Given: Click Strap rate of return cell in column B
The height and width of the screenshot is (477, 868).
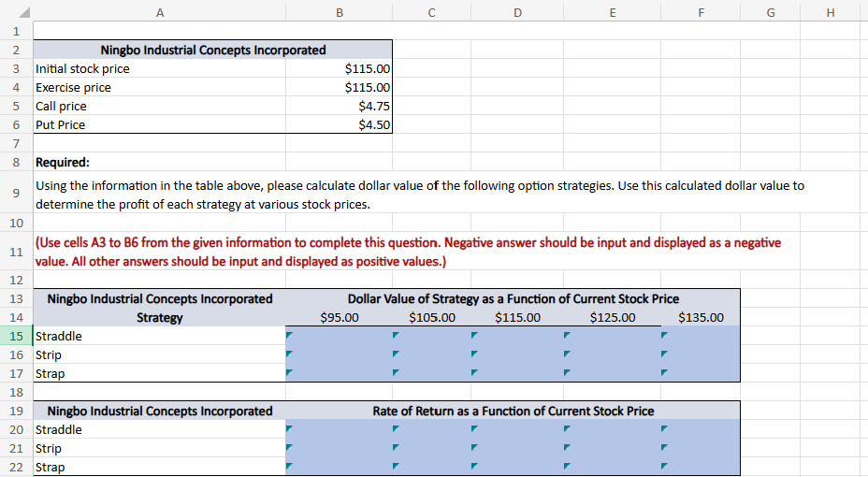Looking at the screenshot, I should 339,467.
